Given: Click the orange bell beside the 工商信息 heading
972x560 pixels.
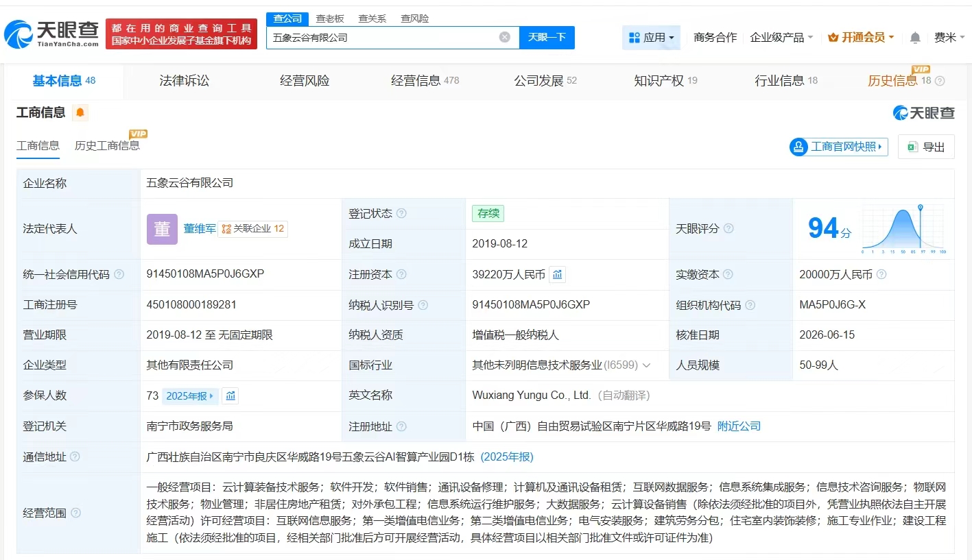Looking at the screenshot, I should (80, 112).
